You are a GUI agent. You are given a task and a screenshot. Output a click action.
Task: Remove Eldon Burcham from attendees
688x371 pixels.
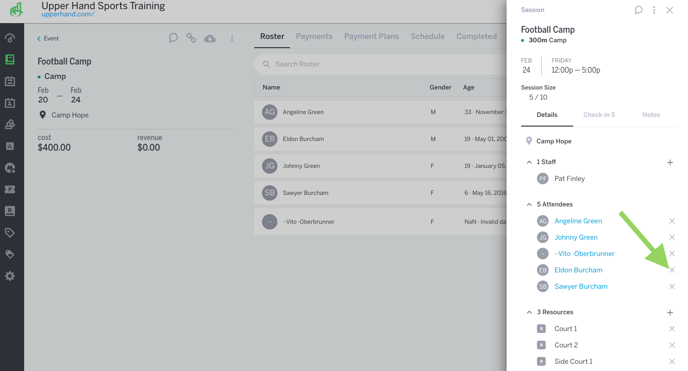coord(672,270)
